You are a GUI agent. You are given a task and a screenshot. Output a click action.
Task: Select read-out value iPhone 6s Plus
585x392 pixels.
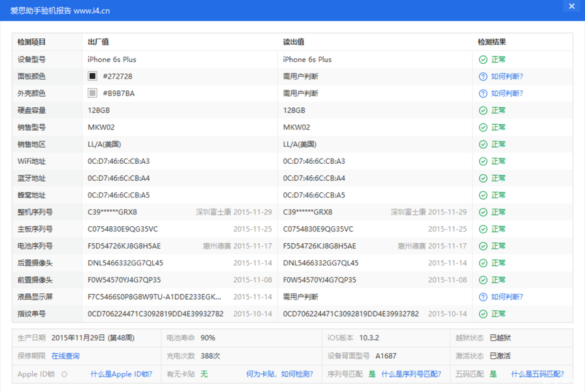click(x=307, y=59)
